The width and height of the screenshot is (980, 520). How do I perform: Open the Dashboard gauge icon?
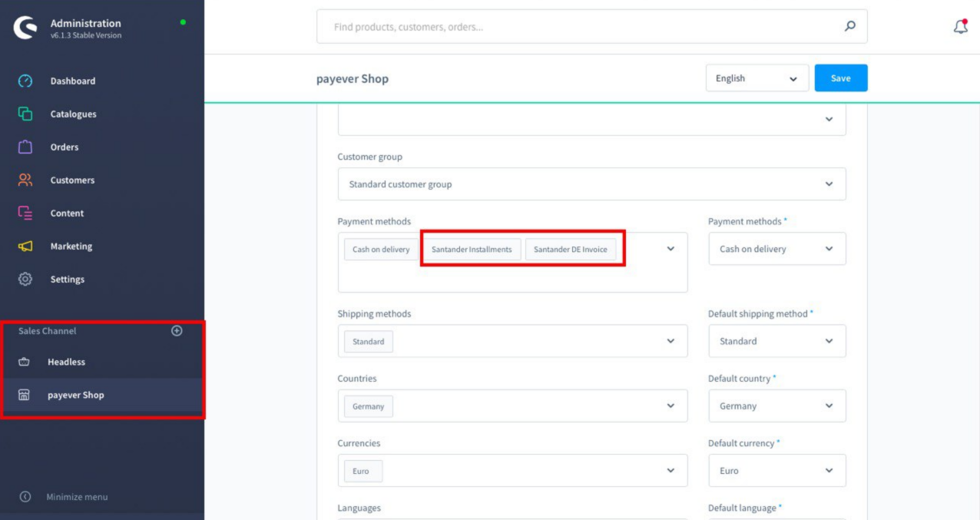(25, 81)
